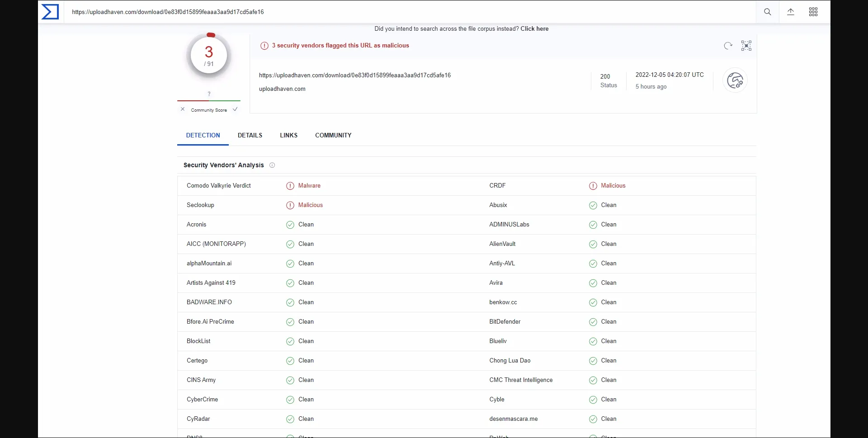Screen dimensions: 868x438
Task: Select the DETECTION tab
Action: coord(203,135)
